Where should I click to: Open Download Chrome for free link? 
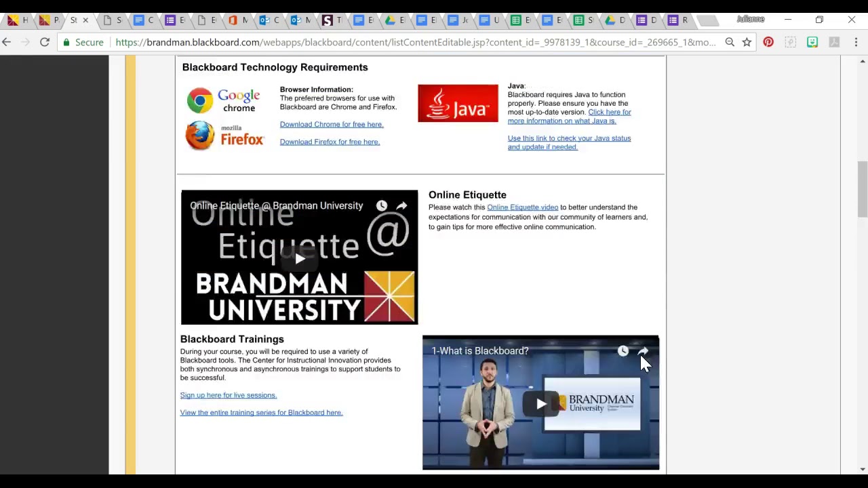(332, 124)
